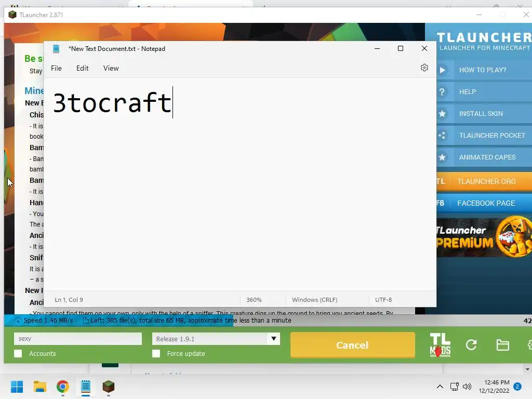Click the username field containing sexy

78,339
